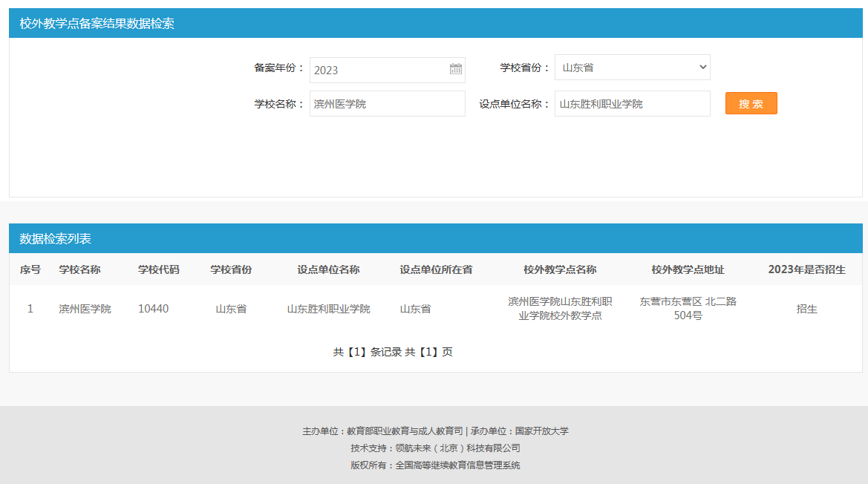This screenshot has height=484, width=868.
Task: Click the 学校名称 table column header
Action: [80, 269]
